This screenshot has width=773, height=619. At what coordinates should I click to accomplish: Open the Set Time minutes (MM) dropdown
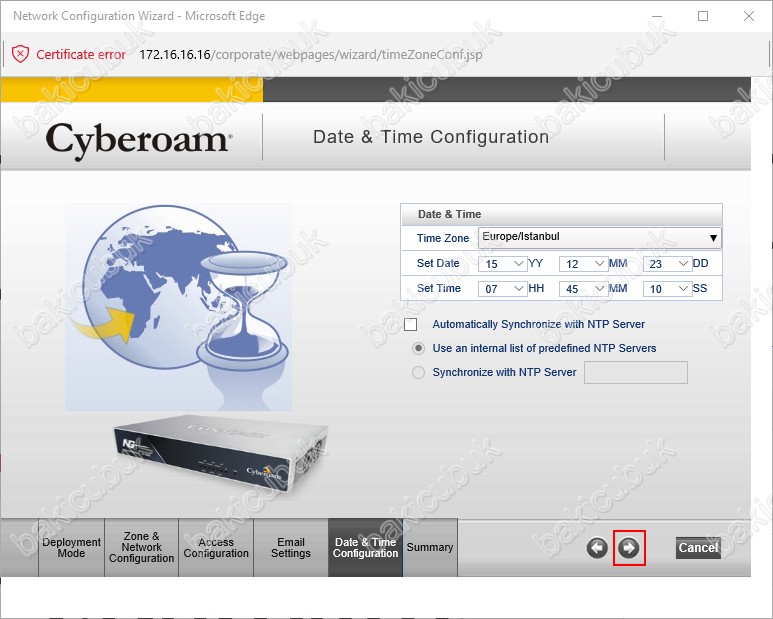coord(583,289)
